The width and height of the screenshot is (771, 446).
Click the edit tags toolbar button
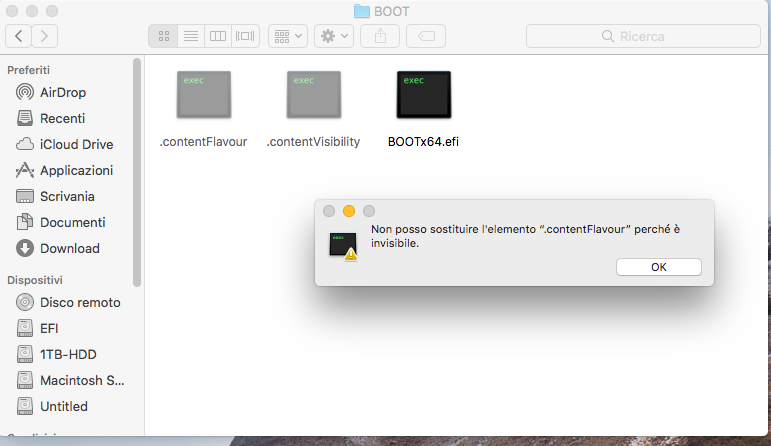[426, 36]
